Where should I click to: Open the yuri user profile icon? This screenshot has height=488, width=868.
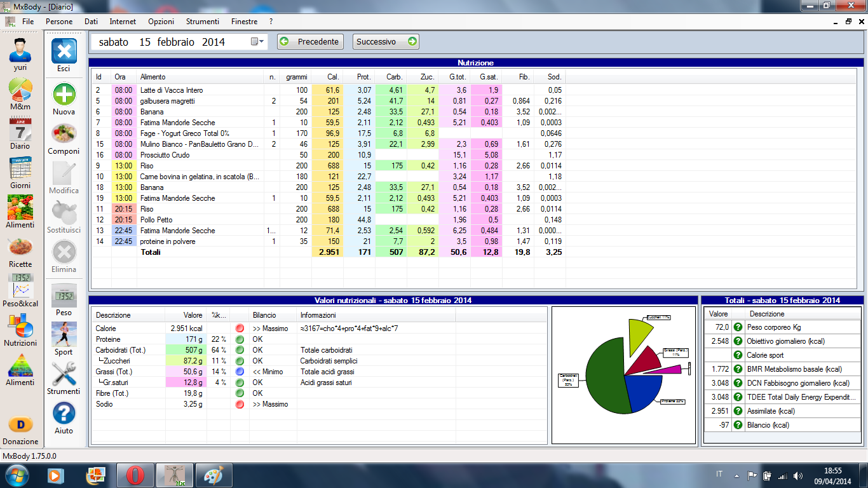click(20, 50)
